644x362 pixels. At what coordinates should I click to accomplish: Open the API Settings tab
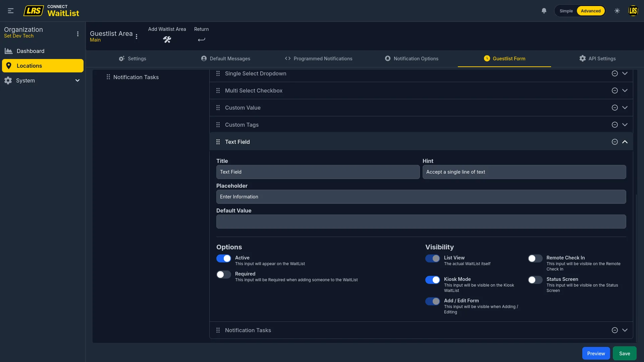click(597, 59)
